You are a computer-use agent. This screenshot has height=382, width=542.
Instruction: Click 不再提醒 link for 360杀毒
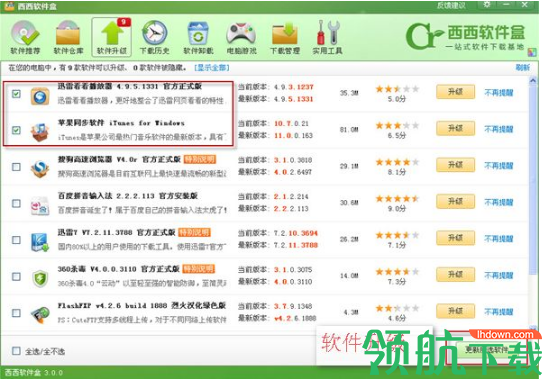click(x=499, y=276)
